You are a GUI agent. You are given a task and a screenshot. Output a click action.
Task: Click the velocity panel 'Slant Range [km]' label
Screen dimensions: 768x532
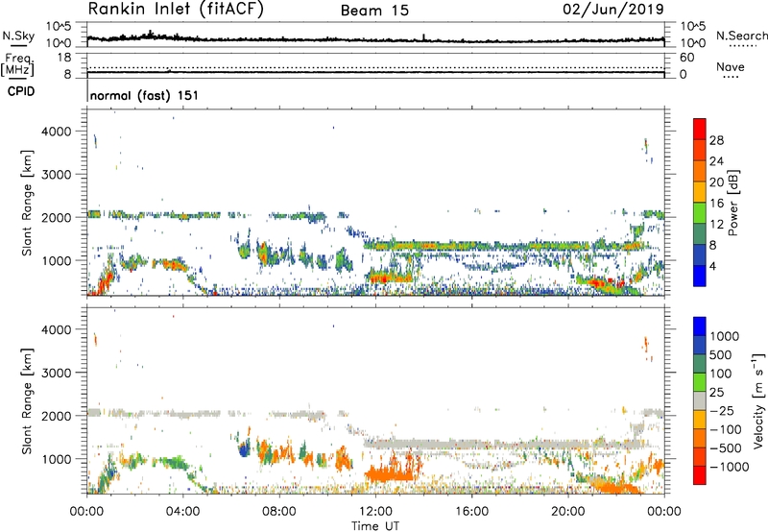click(x=27, y=400)
